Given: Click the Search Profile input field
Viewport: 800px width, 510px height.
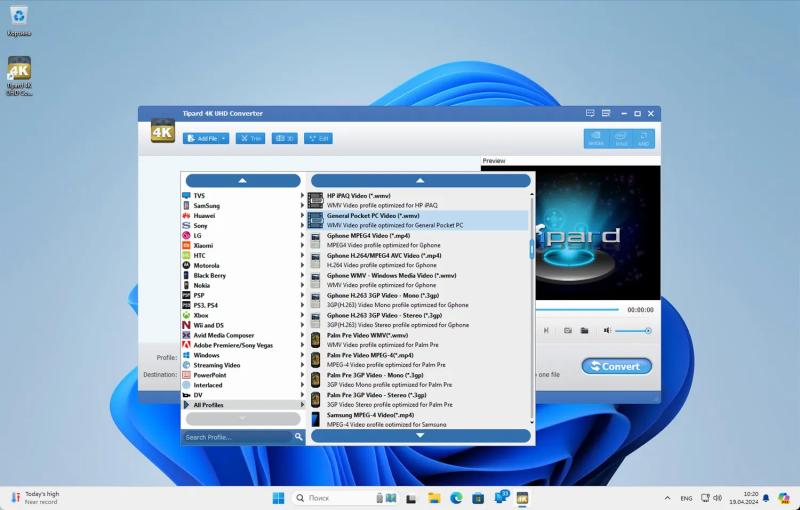Looking at the screenshot, I should [238, 437].
